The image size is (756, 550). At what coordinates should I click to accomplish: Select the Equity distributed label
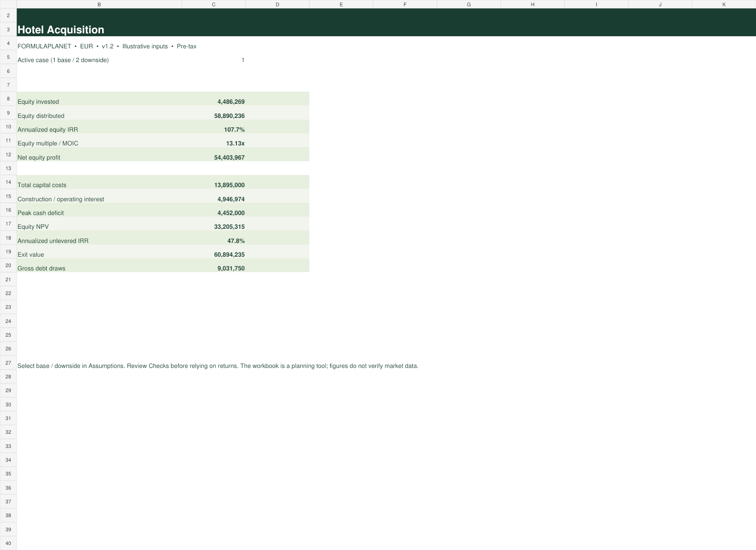click(41, 116)
